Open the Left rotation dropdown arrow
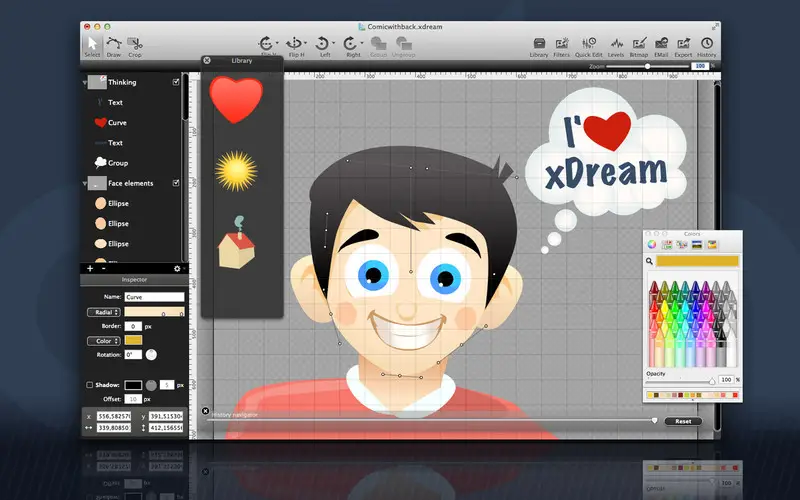The width and height of the screenshot is (800, 500). 333,43
